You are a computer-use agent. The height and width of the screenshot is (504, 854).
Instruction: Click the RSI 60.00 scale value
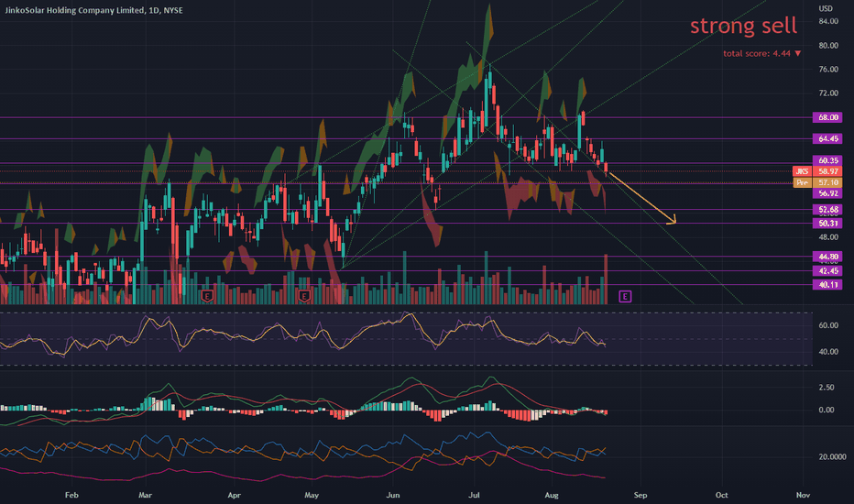click(828, 325)
